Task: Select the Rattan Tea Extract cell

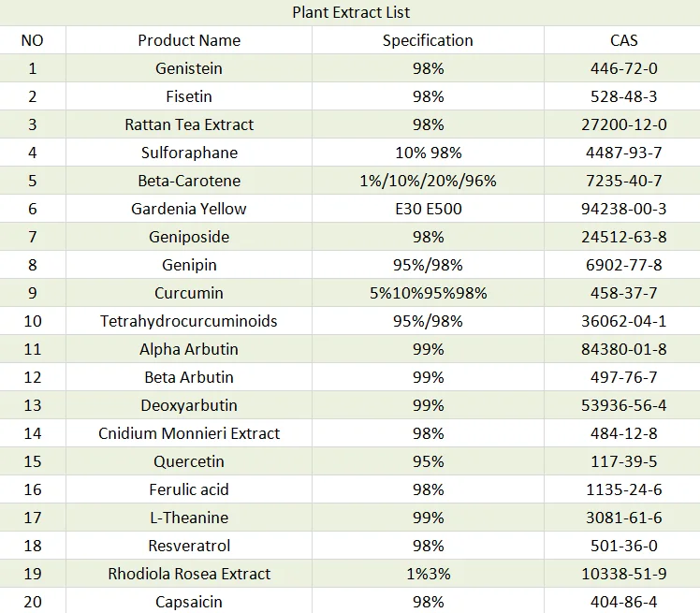Action: coord(189,124)
